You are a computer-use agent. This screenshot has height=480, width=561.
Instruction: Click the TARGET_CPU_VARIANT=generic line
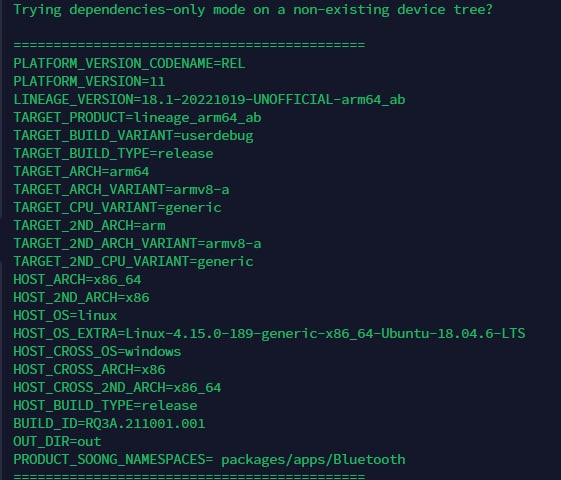[x=117, y=207]
